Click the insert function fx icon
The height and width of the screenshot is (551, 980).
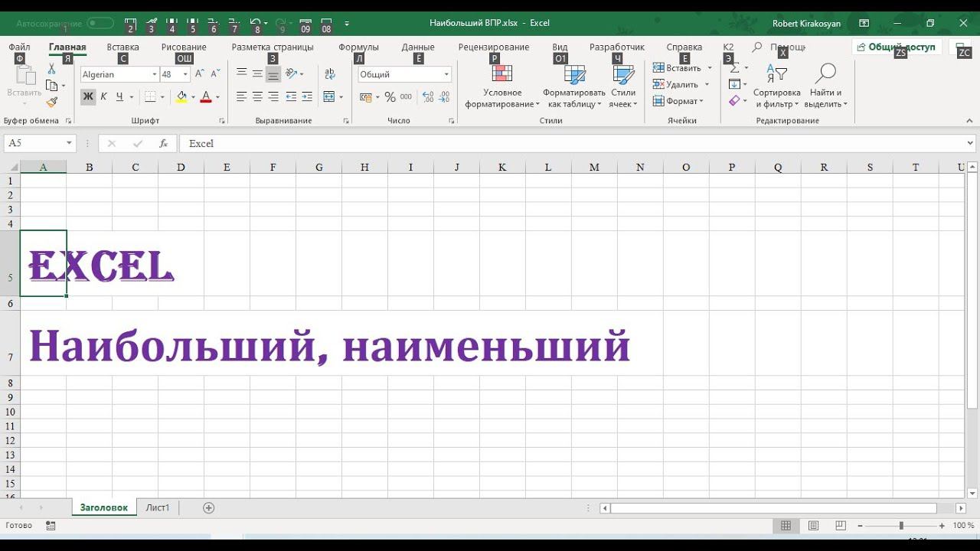coord(163,143)
